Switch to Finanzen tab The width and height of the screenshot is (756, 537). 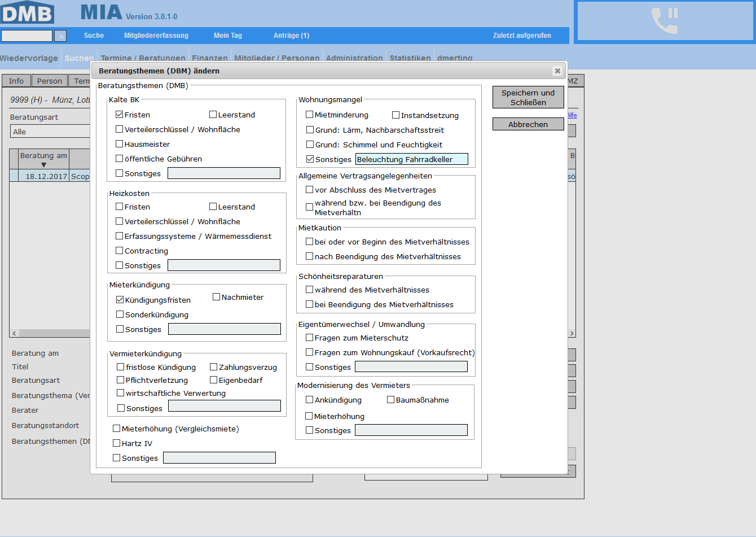point(210,58)
